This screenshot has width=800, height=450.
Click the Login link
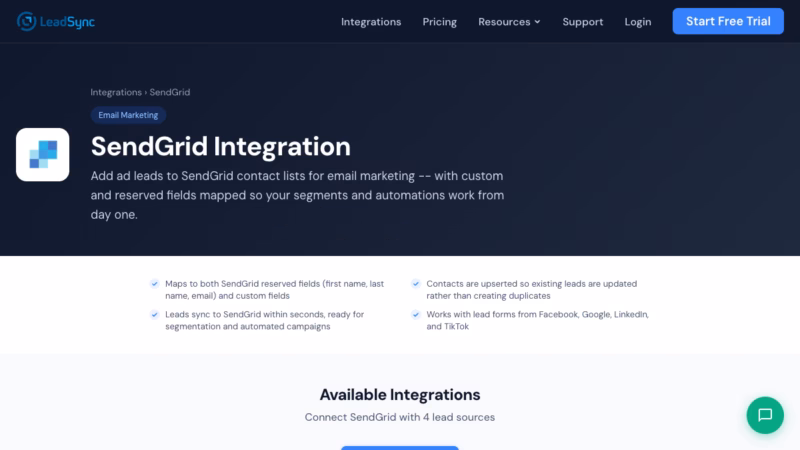(x=638, y=22)
